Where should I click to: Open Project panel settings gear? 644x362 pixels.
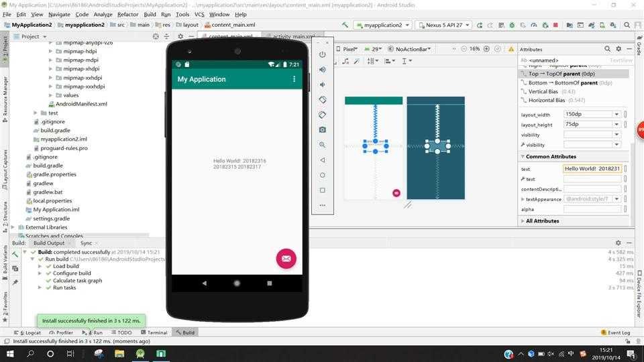click(180, 36)
